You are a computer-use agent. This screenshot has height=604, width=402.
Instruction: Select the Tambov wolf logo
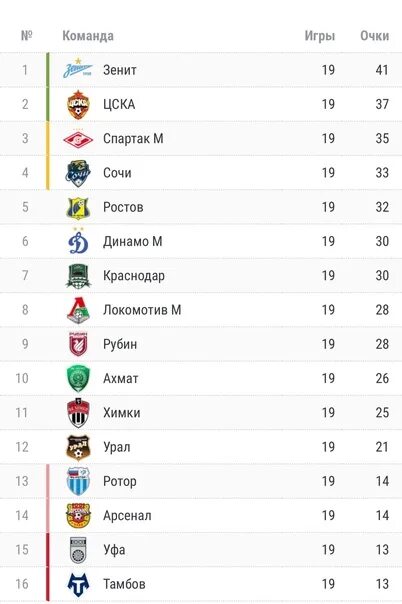pyautogui.click(x=78, y=584)
